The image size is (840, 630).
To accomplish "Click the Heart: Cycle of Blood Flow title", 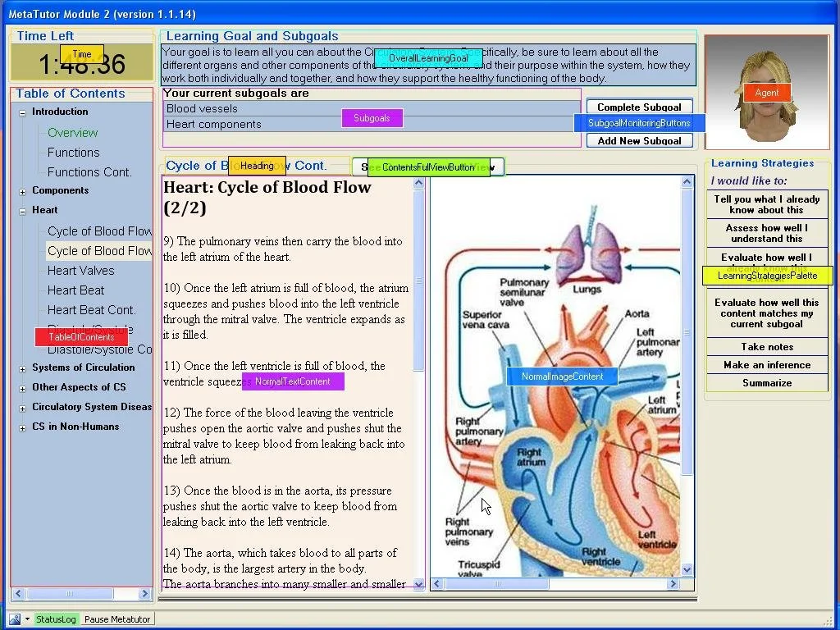I will (x=267, y=197).
